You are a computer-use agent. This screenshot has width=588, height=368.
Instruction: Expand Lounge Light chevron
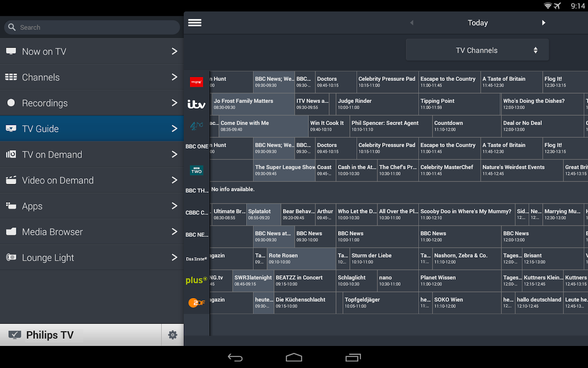pos(174,257)
